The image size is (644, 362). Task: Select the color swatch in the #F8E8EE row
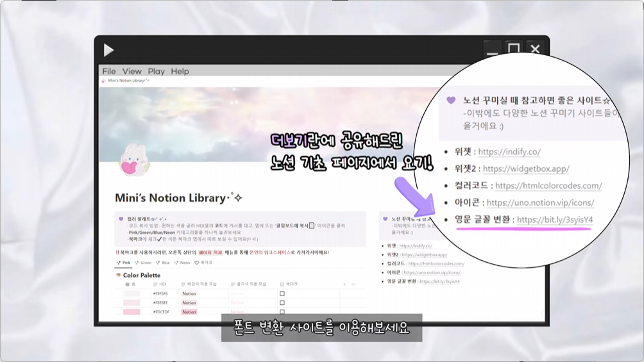[x=131, y=302]
